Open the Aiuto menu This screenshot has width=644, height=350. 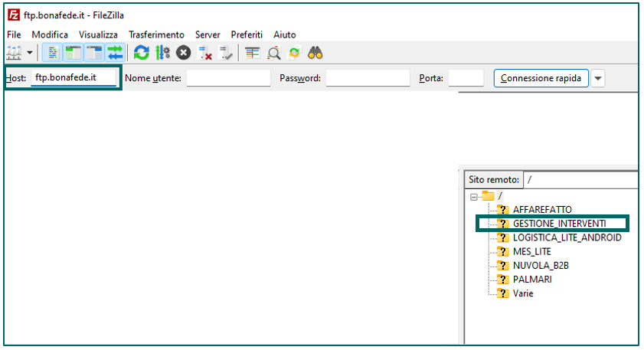[285, 34]
